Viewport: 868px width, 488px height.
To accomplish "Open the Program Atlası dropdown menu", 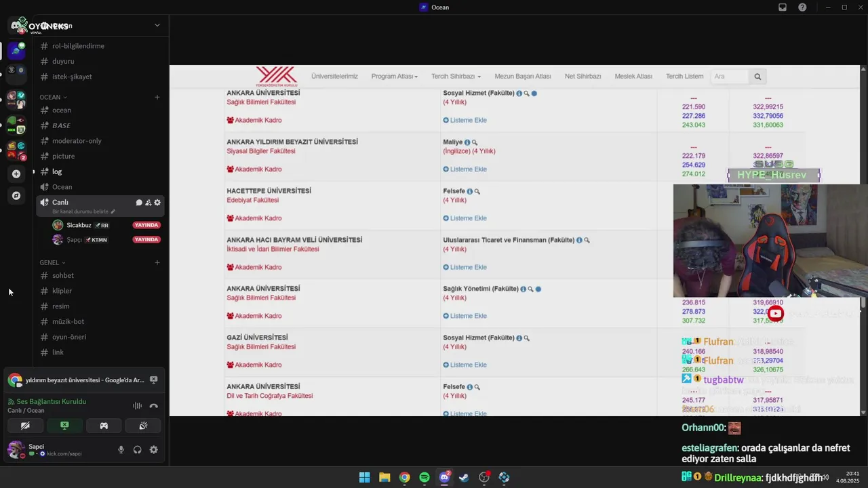I will 394,77.
